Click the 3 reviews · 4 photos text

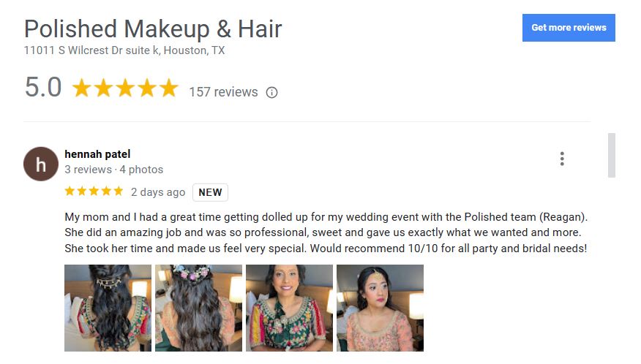coord(113,169)
